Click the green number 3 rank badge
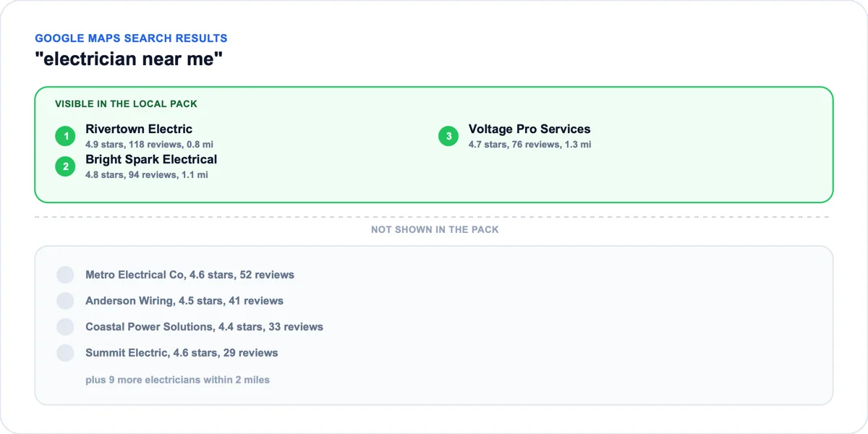 tap(448, 136)
